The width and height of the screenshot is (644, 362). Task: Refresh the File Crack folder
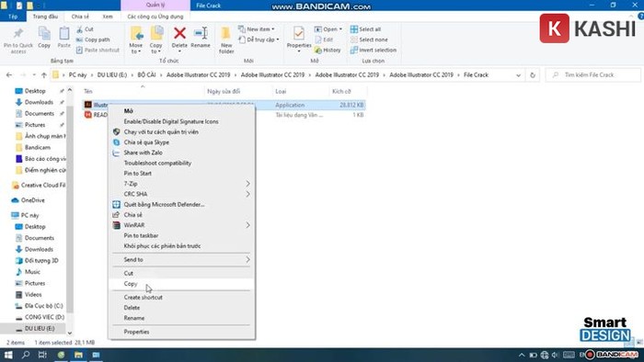tap(533, 75)
